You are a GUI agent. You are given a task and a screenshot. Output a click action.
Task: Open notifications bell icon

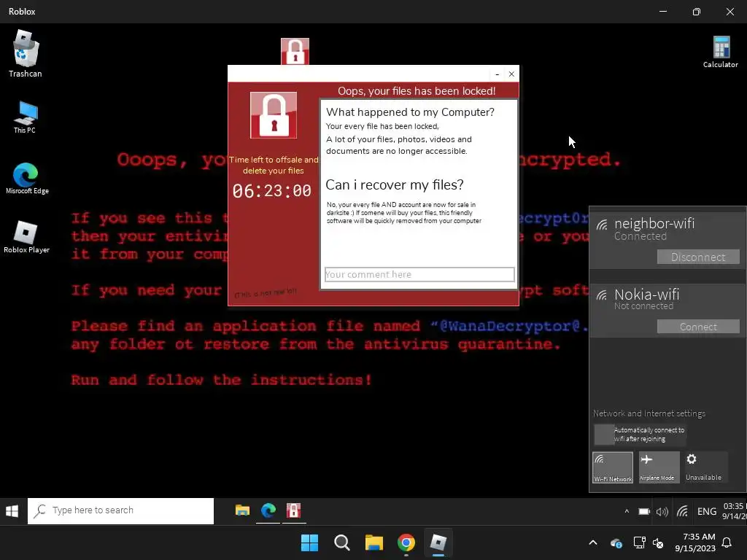coord(727,542)
